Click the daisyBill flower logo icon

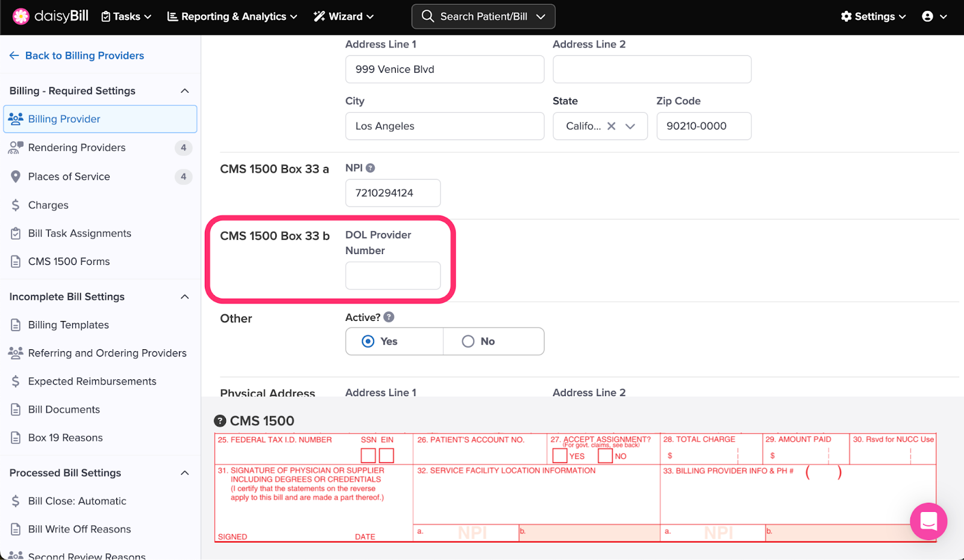[21, 16]
